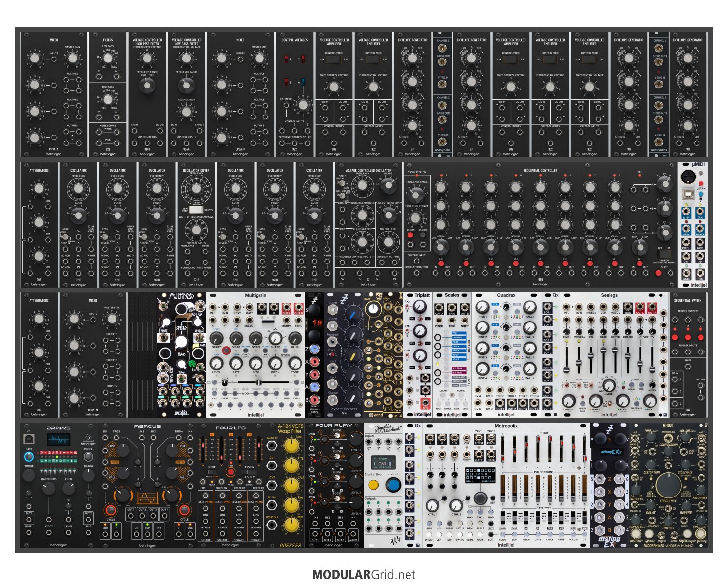The width and height of the screenshot is (728, 585).
Task: Click the EDIT button on Metropolix
Action: pyautogui.click(x=490, y=535)
